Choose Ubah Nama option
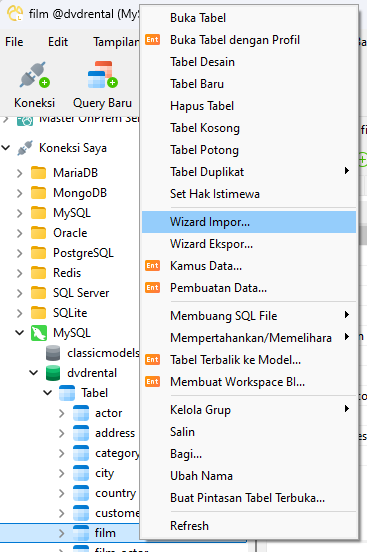Viewport: 367px width, 552px height. coord(249,476)
